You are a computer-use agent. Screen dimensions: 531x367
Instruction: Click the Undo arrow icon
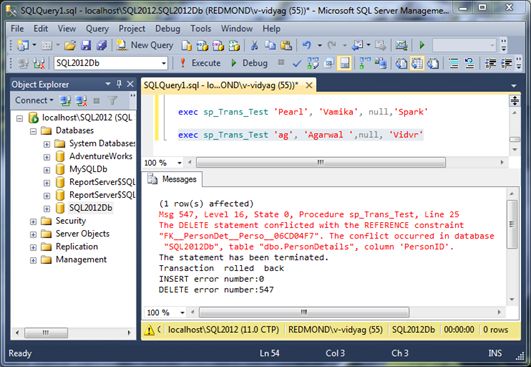click(x=307, y=45)
